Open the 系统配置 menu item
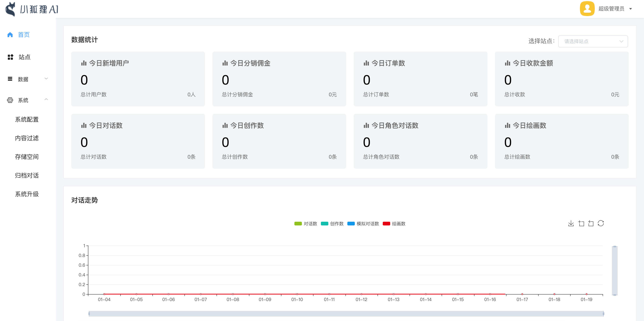 click(27, 119)
